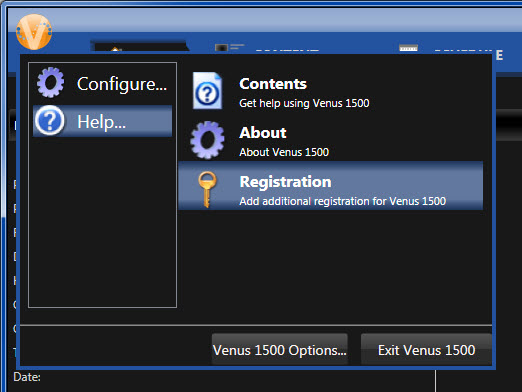Open Contents to get help using Venus 1500
The height and width of the screenshot is (392, 522).
tap(330, 91)
